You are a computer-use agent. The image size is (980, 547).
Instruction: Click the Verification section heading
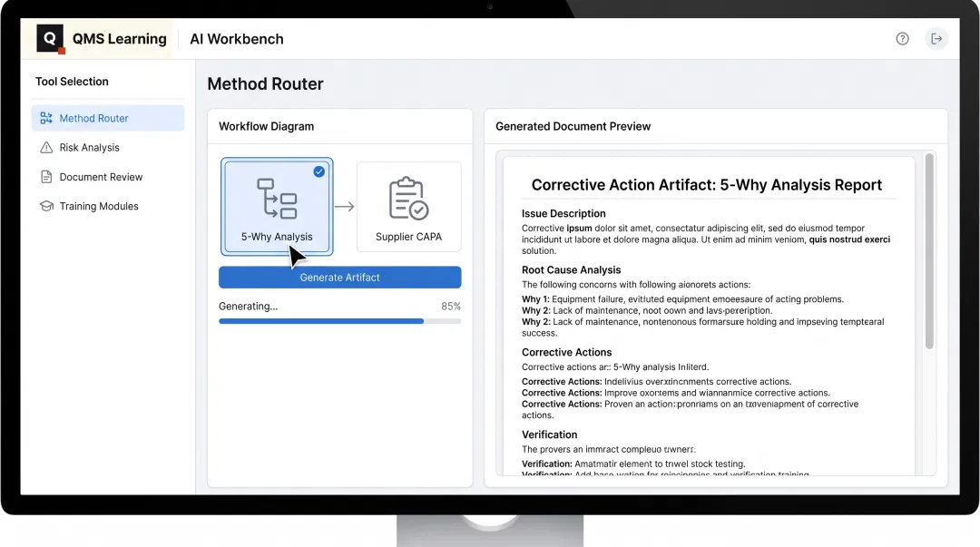click(x=549, y=435)
